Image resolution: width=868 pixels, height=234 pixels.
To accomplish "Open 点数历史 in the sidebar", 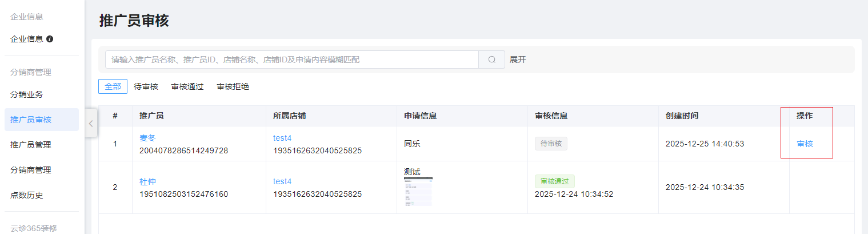I will [x=27, y=195].
